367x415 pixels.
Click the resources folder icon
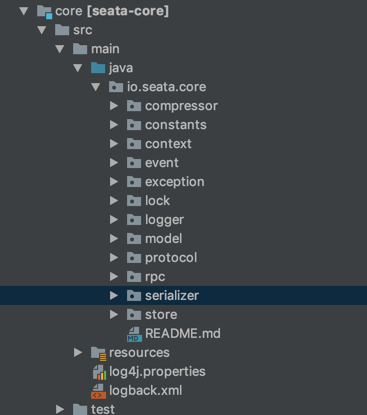pyautogui.click(x=99, y=353)
